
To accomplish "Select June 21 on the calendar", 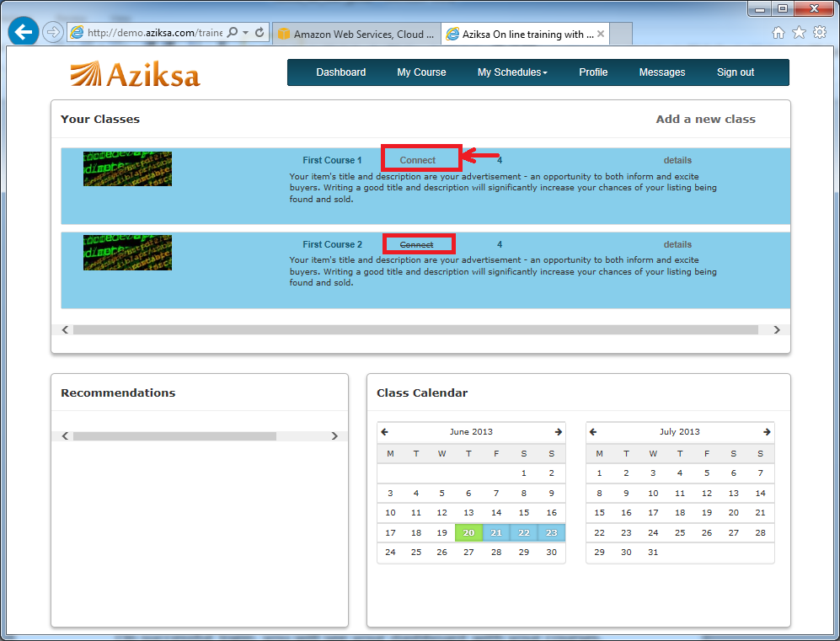I will 496,532.
